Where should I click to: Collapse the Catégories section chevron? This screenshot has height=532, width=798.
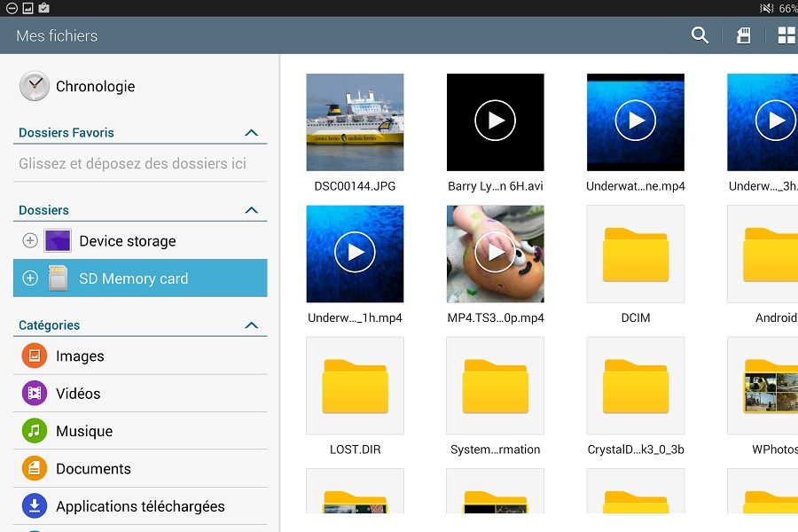coord(252,325)
